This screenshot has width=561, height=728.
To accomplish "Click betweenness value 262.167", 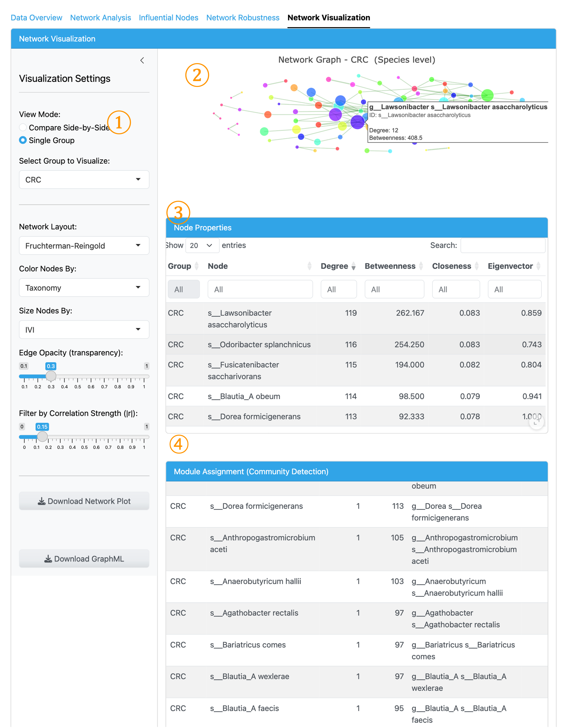I will [410, 313].
